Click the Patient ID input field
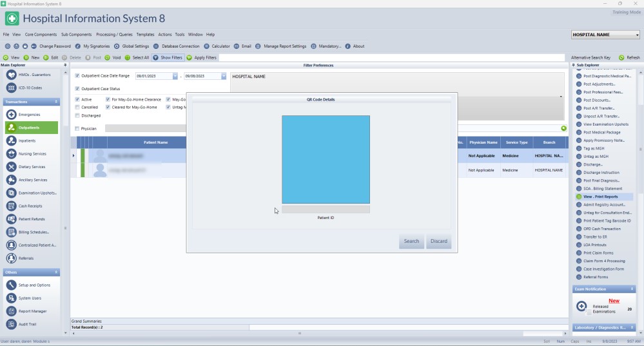The image size is (644, 346). [x=326, y=209]
